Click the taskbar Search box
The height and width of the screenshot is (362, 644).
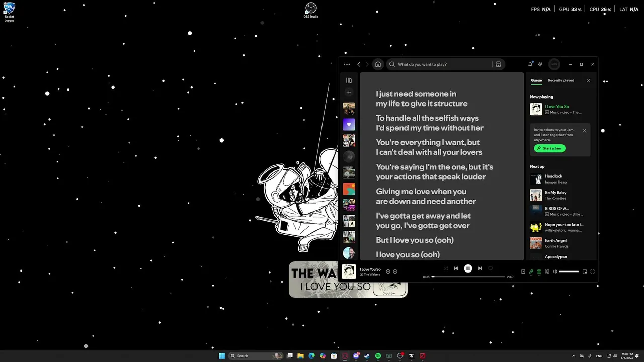(x=256, y=356)
